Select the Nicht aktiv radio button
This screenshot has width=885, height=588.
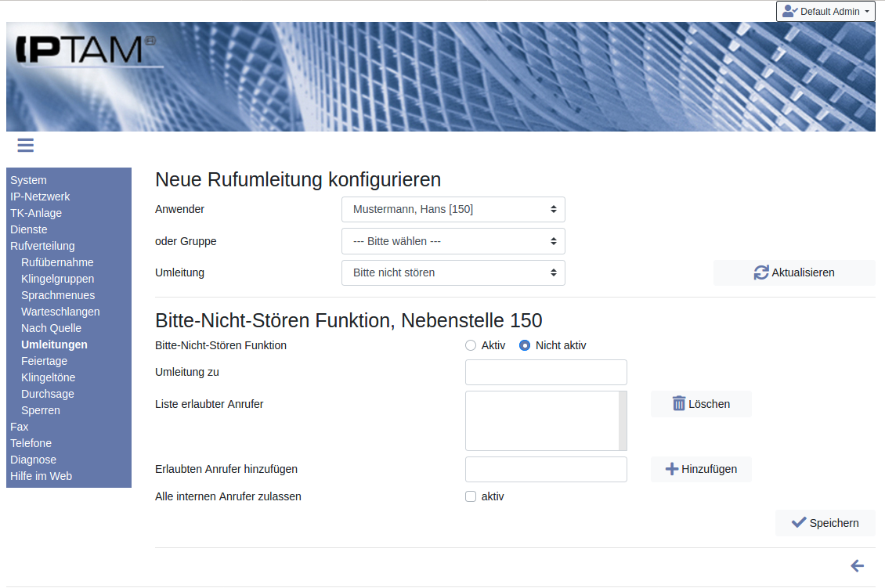pyautogui.click(x=525, y=345)
